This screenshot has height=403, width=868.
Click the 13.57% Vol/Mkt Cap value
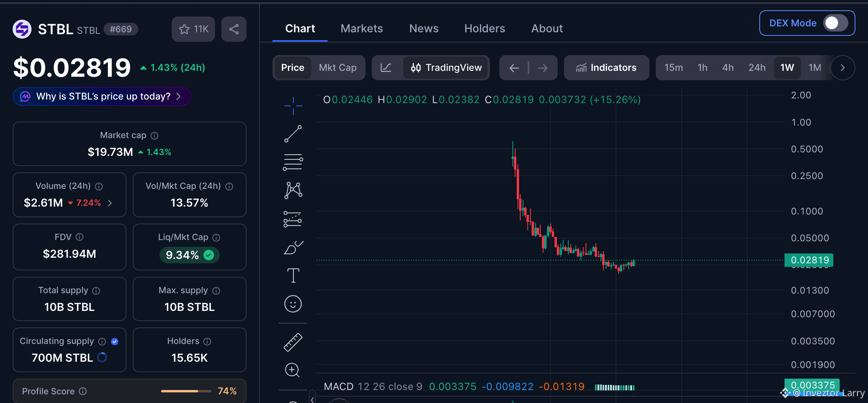coord(189,203)
